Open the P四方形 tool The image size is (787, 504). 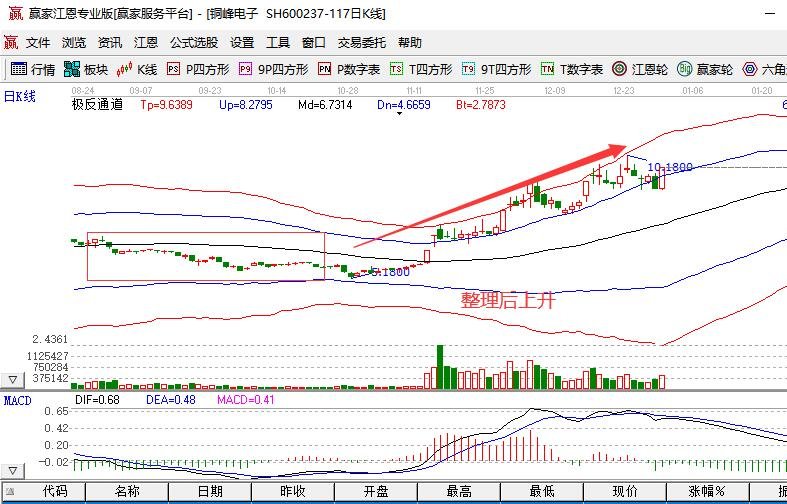198,69
